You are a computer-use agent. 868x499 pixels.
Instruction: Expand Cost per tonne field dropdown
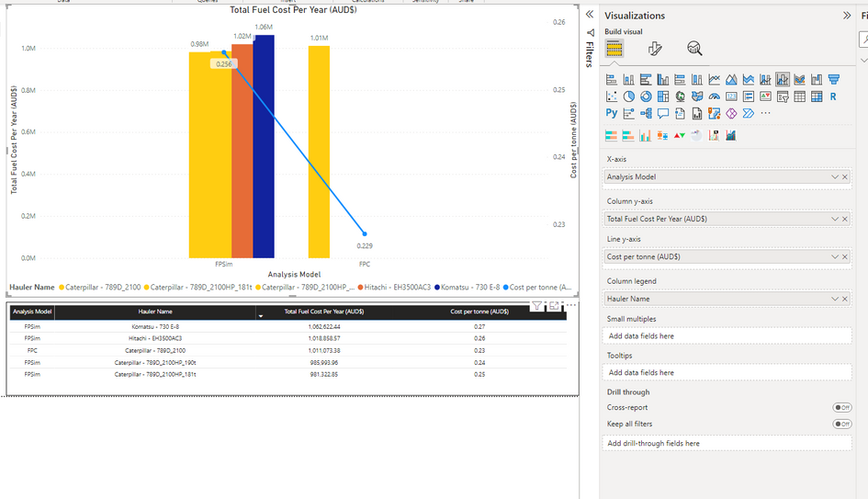coord(834,257)
